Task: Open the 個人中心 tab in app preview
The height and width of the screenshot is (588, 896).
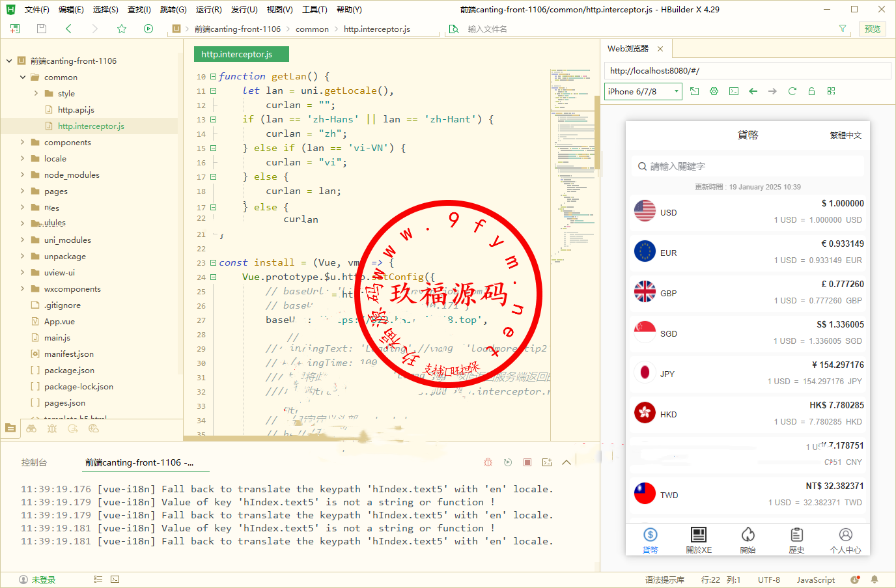Action: pyautogui.click(x=845, y=540)
